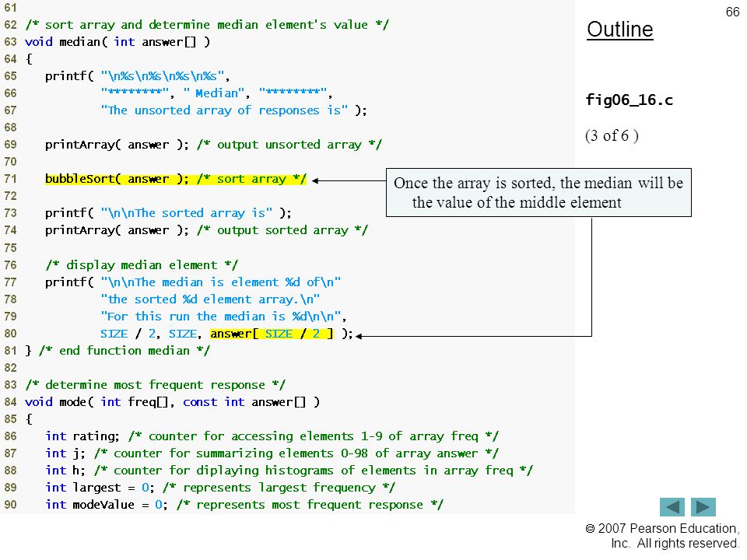Click line number 80
Image resolution: width=747 pixels, height=560 pixels.
coord(10,334)
